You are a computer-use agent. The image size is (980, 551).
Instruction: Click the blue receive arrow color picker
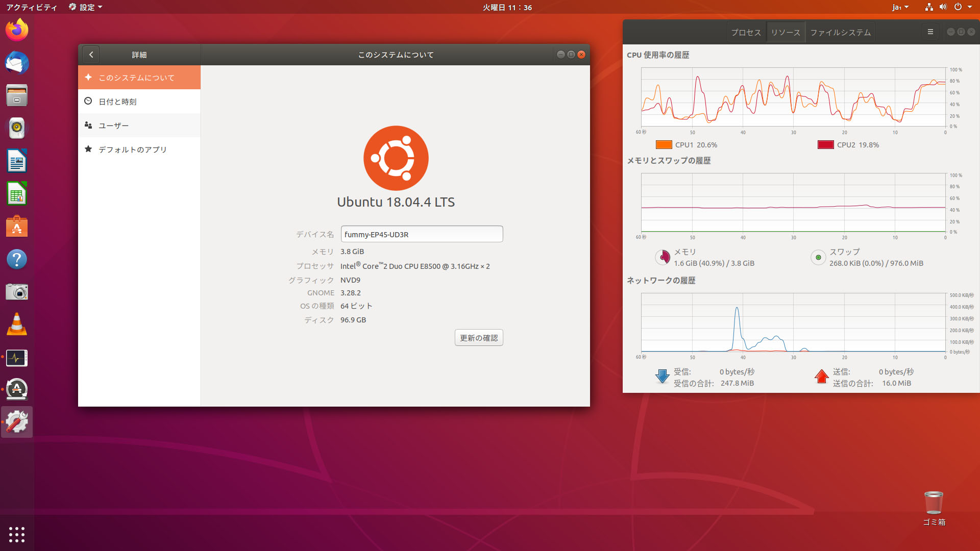point(662,377)
